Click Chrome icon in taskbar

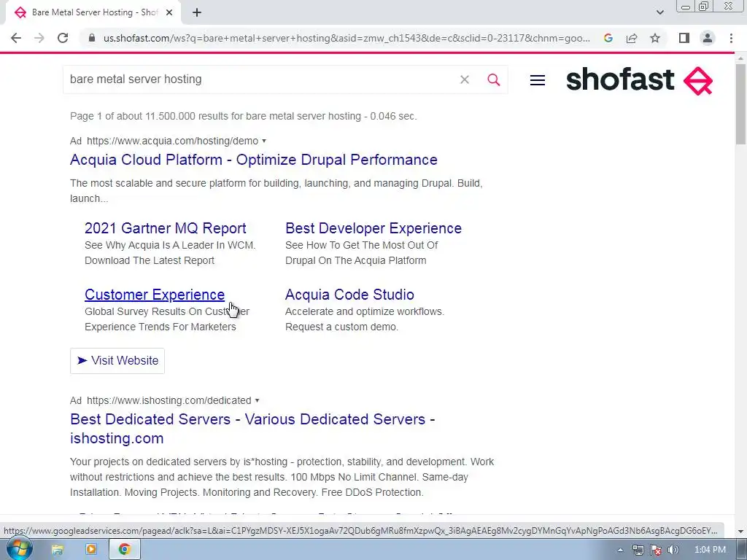(125, 550)
